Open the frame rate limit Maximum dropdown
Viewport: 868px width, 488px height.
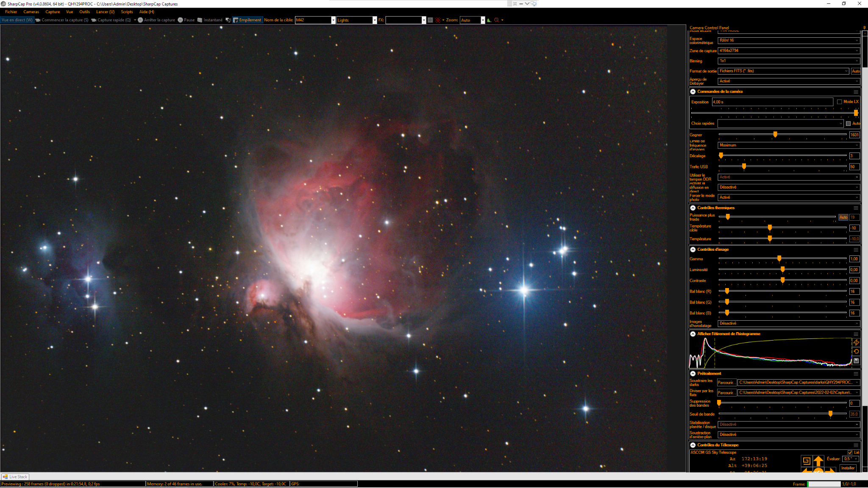coord(789,145)
